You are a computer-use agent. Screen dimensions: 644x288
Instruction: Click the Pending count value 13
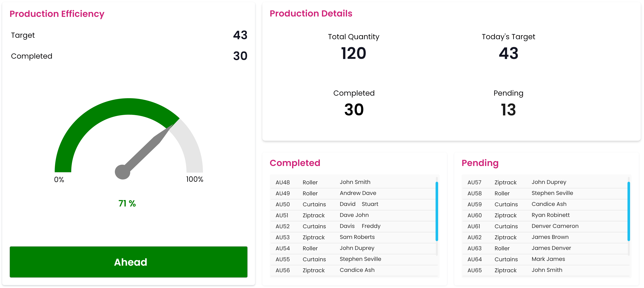pyautogui.click(x=508, y=110)
